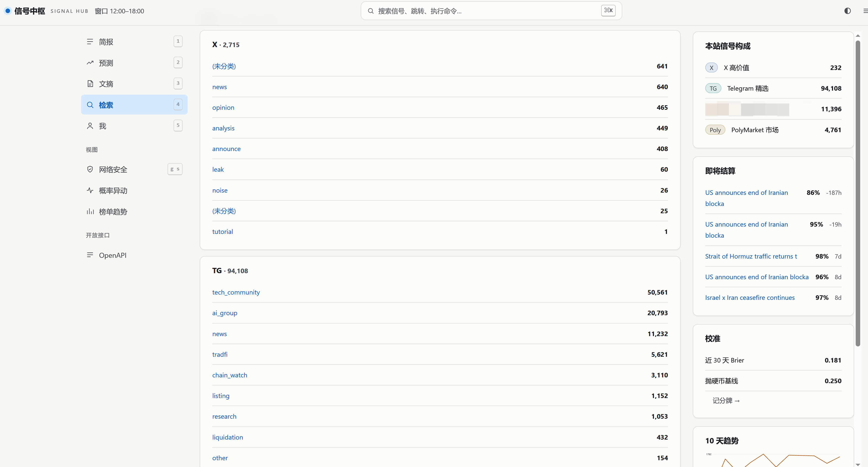Click the 简报 list icon in sidebar
This screenshot has width=868, height=467.
coord(90,42)
